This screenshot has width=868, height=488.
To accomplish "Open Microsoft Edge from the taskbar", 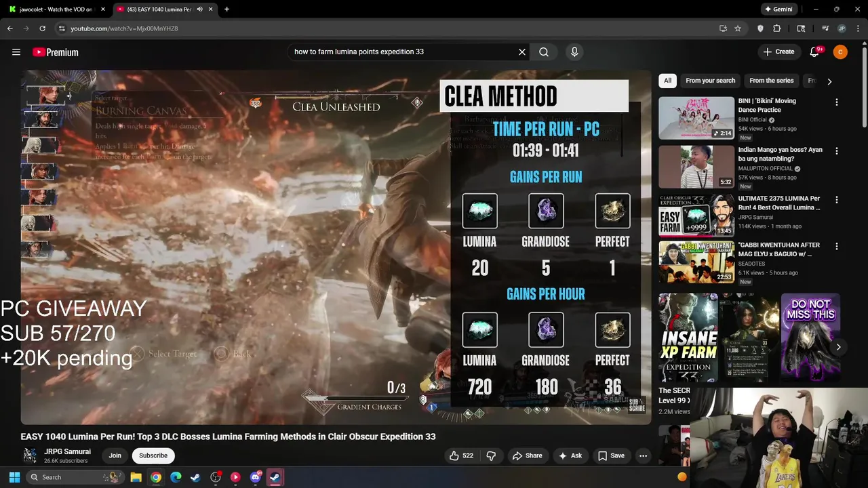I will point(176,477).
